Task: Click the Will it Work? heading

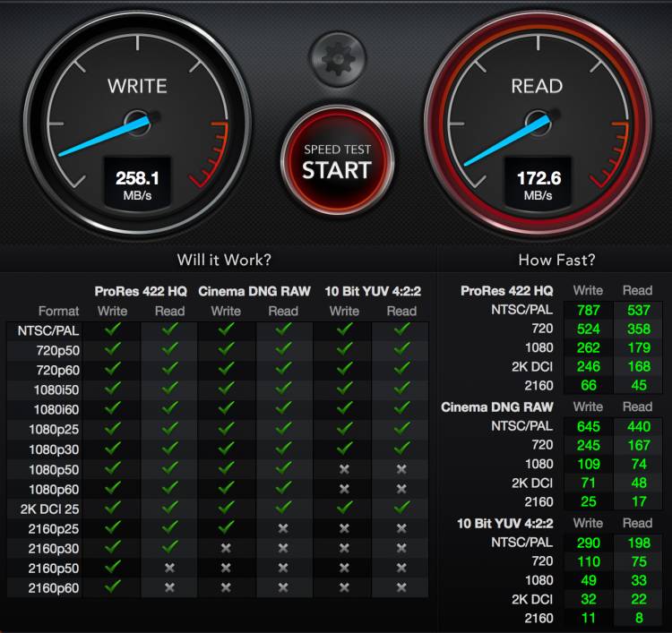Action: tap(224, 260)
